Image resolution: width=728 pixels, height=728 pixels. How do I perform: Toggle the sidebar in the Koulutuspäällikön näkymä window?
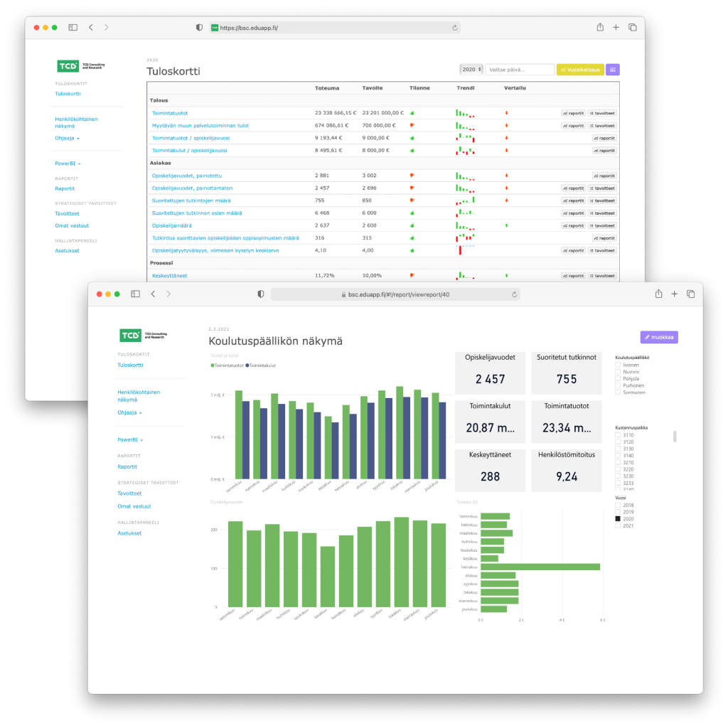pyautogui.click(x=135, y=294)
